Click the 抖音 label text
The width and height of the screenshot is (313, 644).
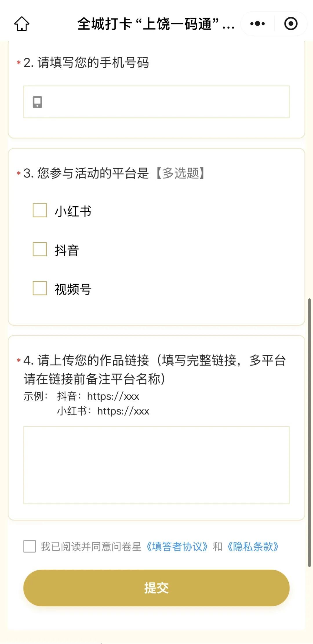pos(67,250)
